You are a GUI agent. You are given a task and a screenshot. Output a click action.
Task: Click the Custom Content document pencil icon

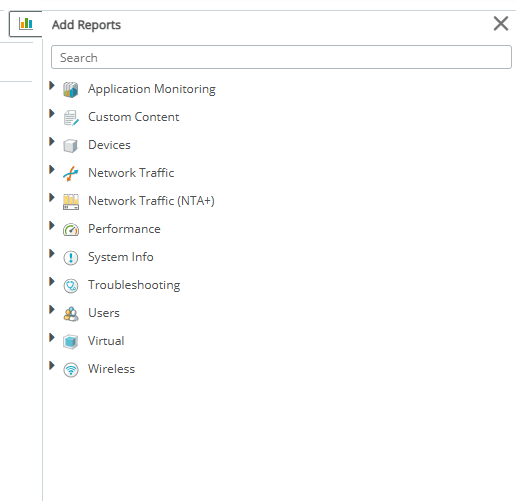click(x=71, y=118)
